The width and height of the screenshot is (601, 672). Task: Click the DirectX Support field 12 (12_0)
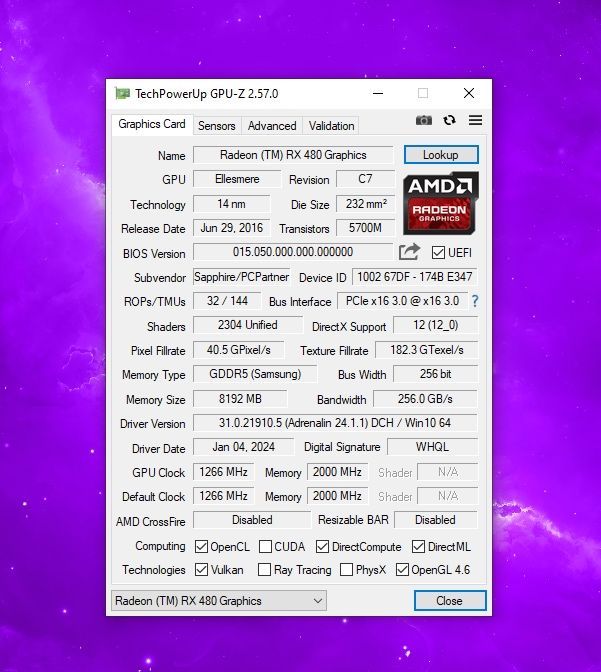436,325
